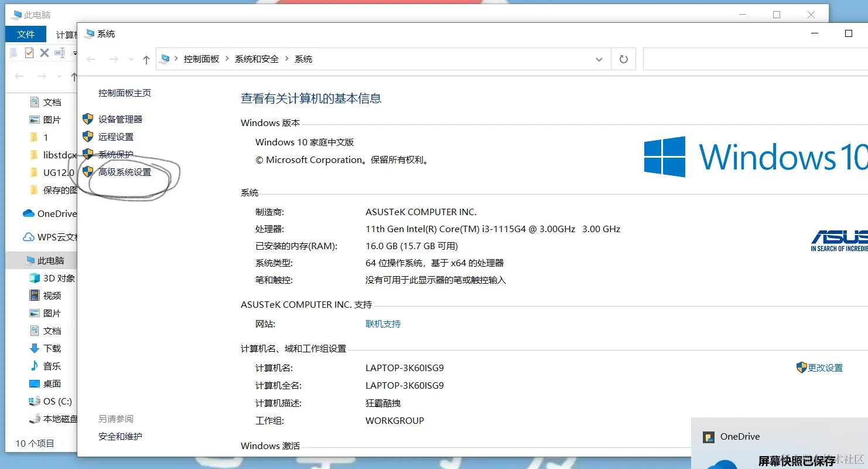The height and width of the screenshot is (469, 868).
Task: Select the OS (C:) drive
Action: [x=50, y=401]
